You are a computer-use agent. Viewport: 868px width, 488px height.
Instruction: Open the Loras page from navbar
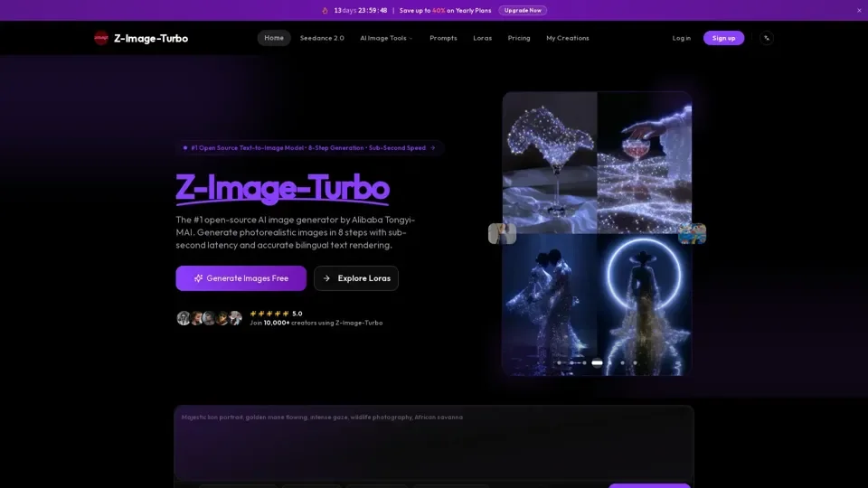click(482, 38)
